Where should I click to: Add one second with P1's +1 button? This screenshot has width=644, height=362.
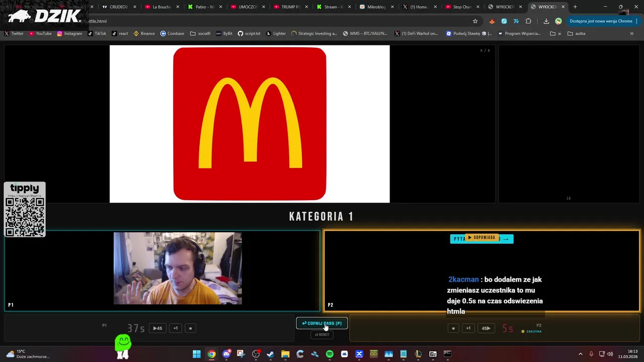click(176, 328)
